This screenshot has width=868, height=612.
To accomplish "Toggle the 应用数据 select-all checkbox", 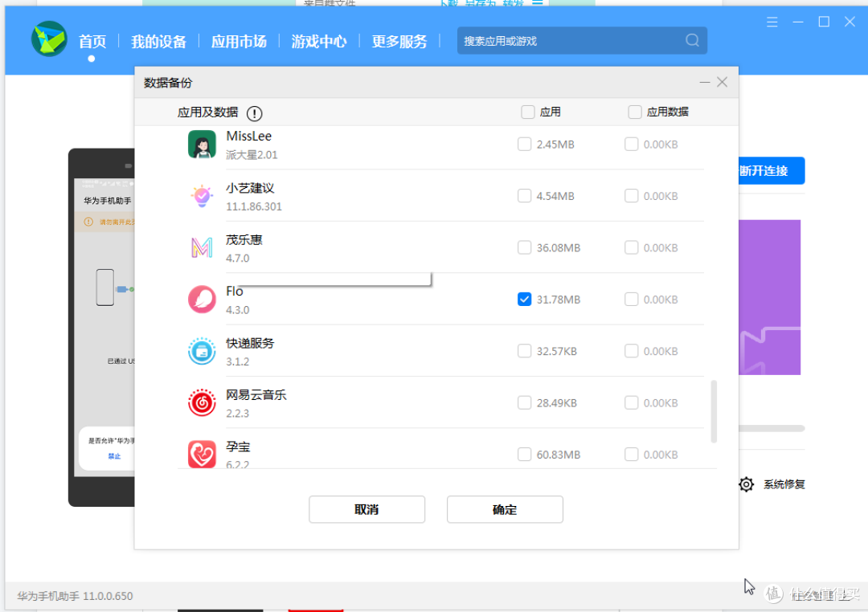I will pos(634,112).
